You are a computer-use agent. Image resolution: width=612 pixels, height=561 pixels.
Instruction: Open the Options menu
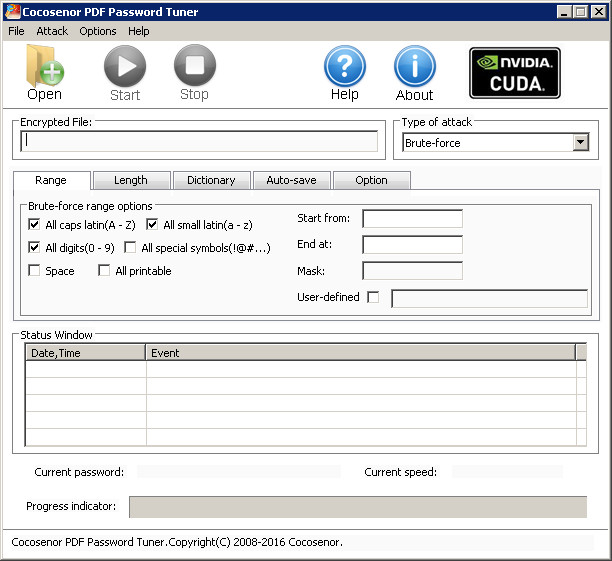(98, 31)
